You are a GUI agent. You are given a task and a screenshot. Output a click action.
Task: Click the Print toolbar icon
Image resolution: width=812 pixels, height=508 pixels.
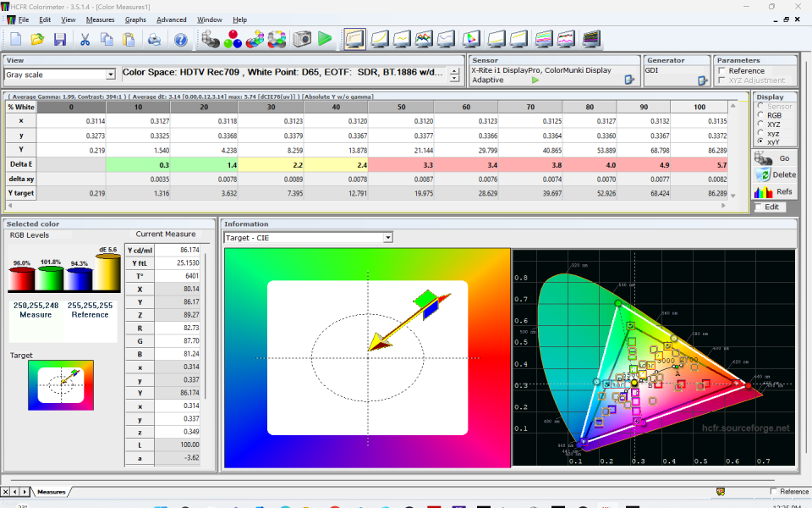[x=154, y=39]
